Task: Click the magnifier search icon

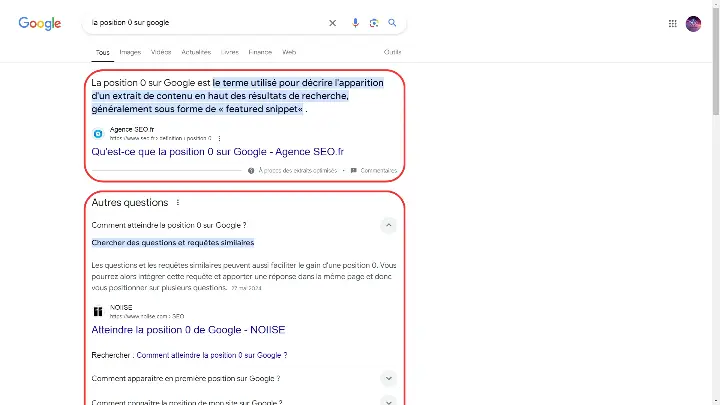Action: 392,22
